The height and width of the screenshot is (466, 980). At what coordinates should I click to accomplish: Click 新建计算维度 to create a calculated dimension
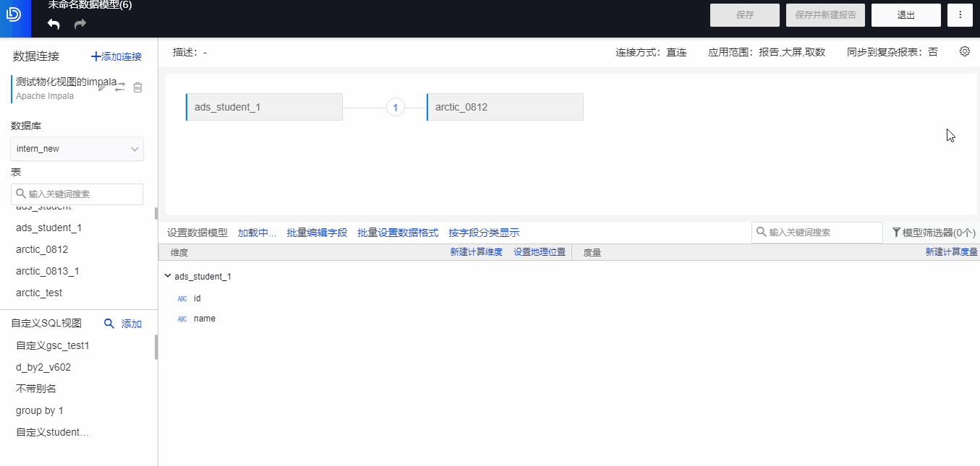tap(476, 251)
